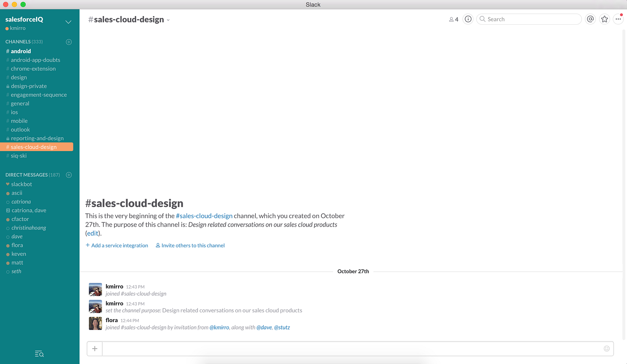Click kmirro presence status under team name
The height and width of the screenshot is (364, 627).
[x=16, y=28]
